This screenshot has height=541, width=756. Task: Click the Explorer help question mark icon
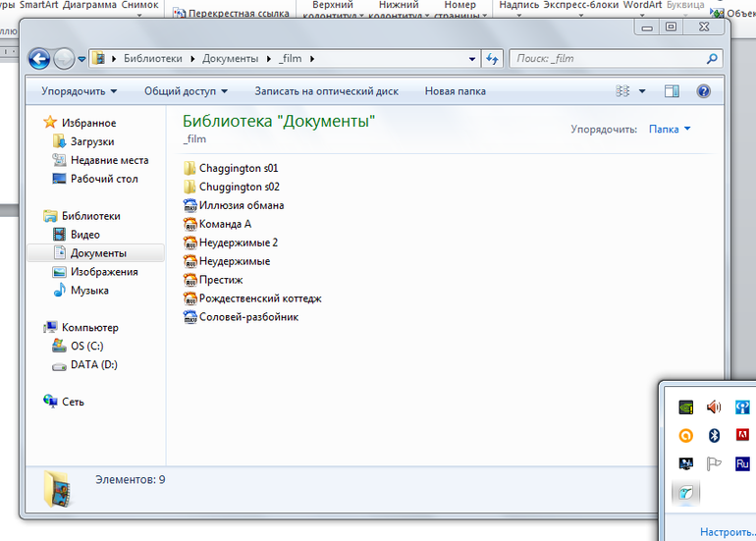click(x=703, y=91)
